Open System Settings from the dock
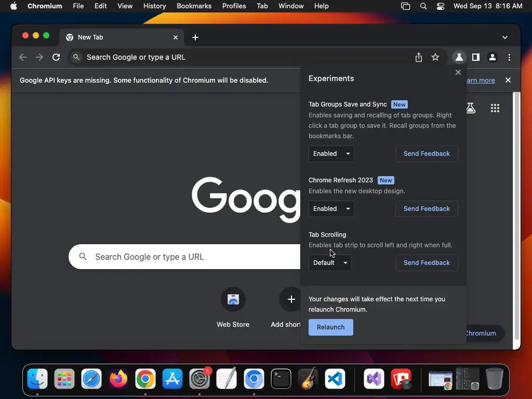532x399 pixels. click(199, 379)
